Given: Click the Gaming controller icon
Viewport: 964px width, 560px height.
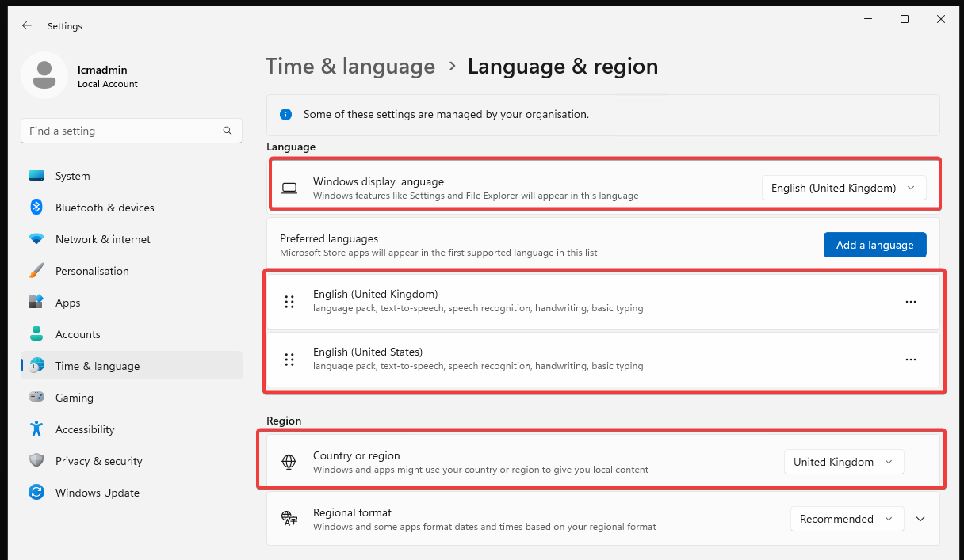Looking at the screenshot, I should (x=36, y=398).
